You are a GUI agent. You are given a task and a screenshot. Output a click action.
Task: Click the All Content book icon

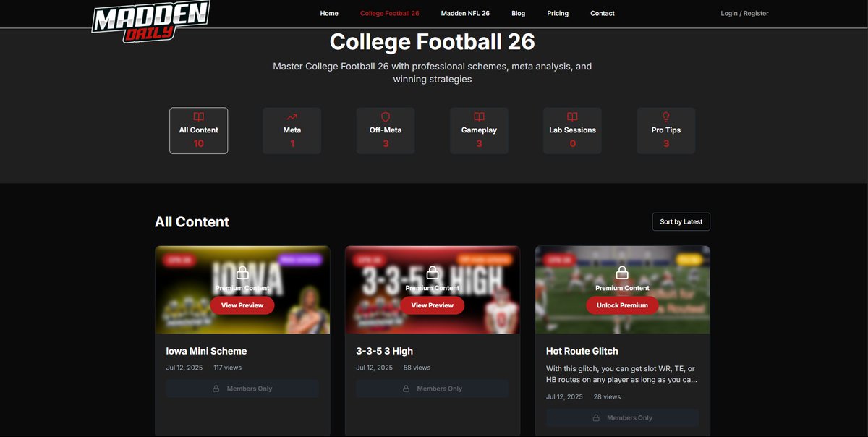click(198, 116)
